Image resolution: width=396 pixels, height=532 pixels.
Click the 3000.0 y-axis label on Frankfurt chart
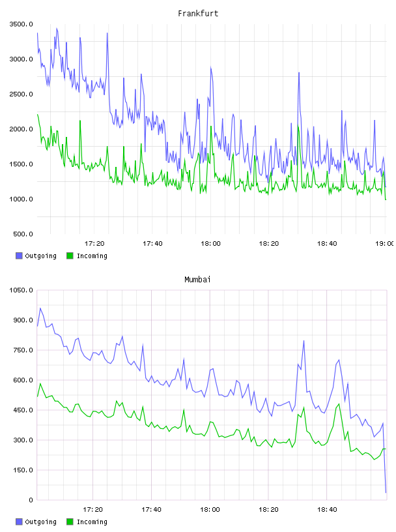[21, 59]
